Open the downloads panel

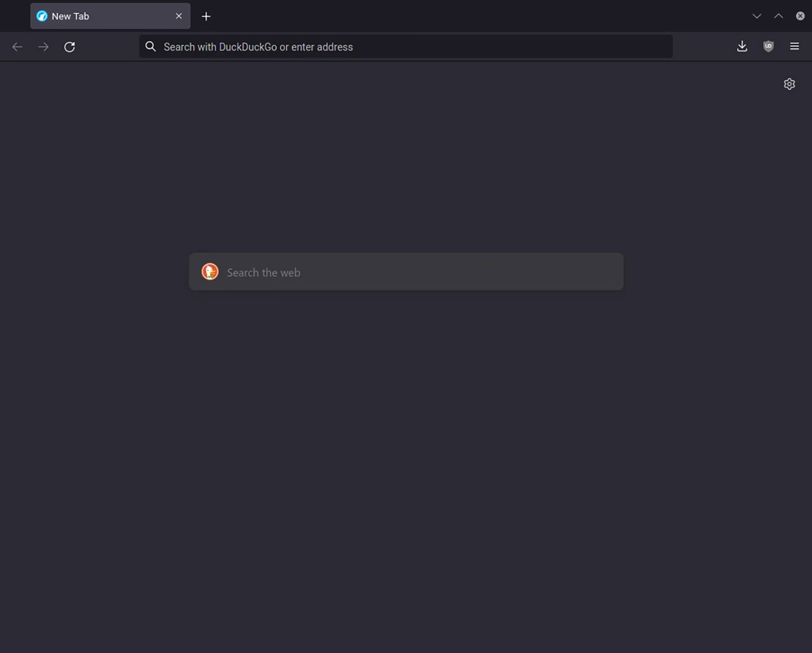point(742,47)
